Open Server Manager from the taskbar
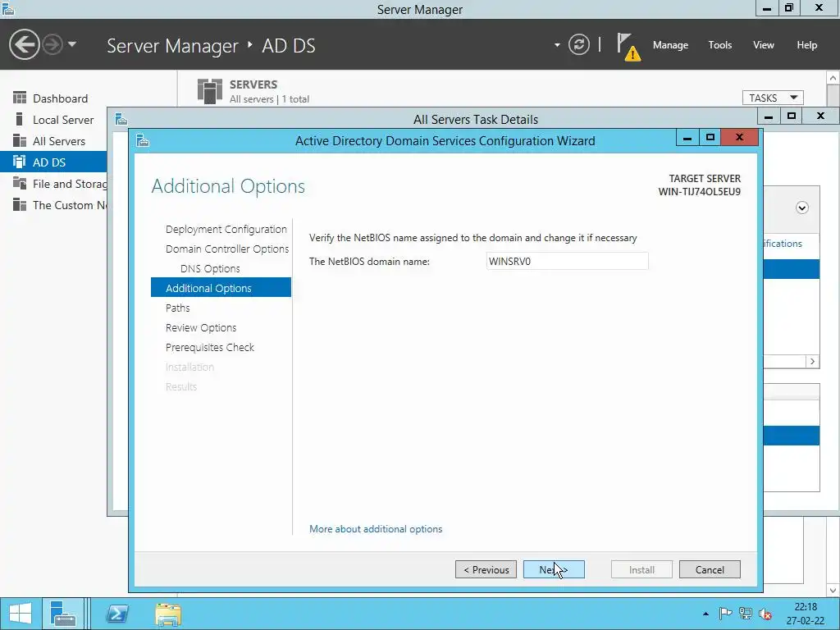The image size is (840, 630). tap(62, 614)
